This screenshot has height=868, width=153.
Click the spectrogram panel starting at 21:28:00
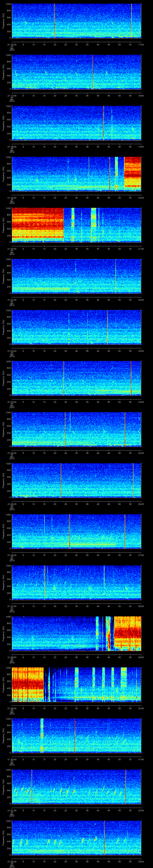pos(77,633)
